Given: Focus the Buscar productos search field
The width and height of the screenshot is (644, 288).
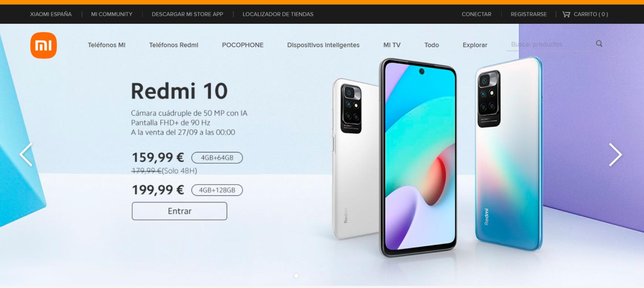Looking at the screenshot, I should click(x=549, y=44).
